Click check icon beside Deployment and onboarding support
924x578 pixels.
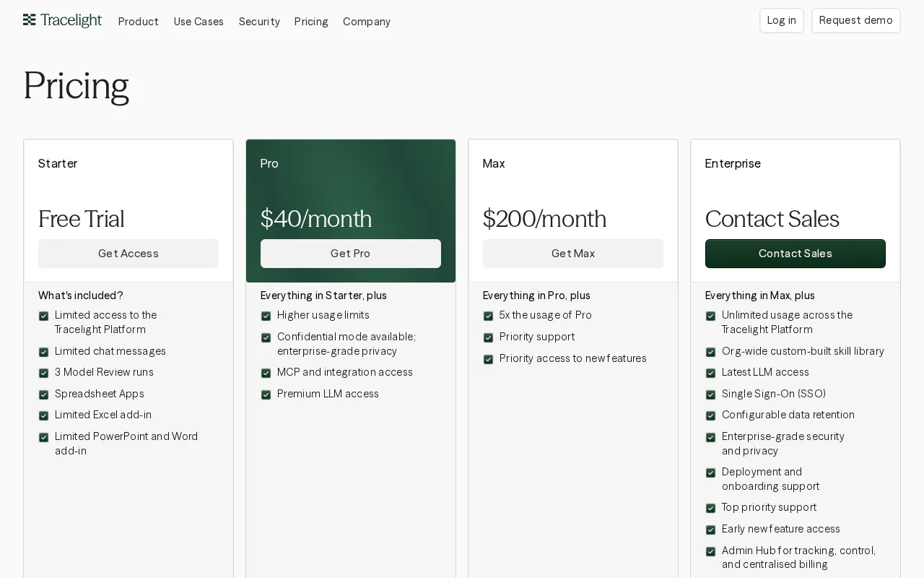[710, 473]
